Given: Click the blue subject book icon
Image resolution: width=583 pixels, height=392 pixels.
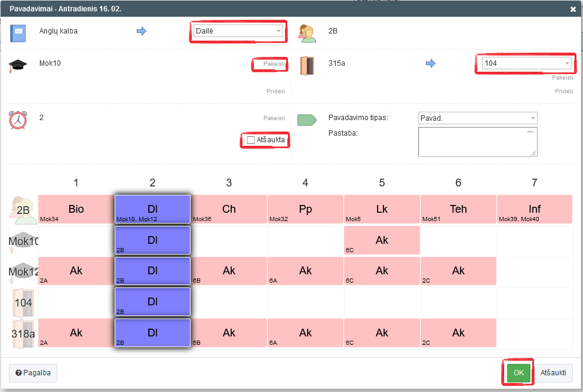Looking at the screenshot, I should click(18, 33).
